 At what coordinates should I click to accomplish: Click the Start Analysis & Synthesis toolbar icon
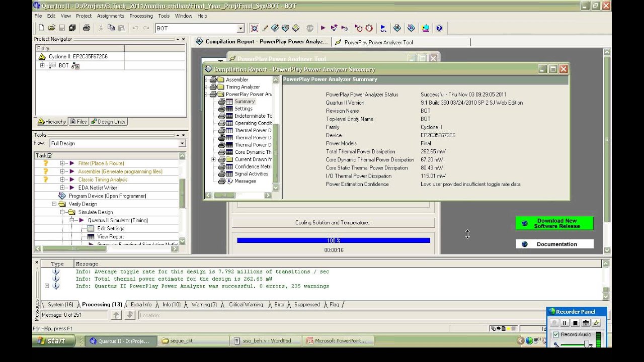[334, 28]
